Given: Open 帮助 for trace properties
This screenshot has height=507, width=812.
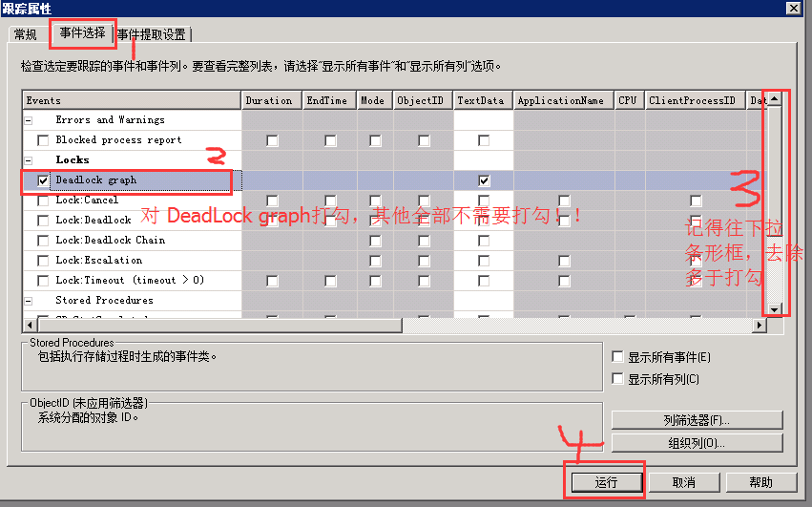Looking at the screenshot, I should [x=760, y=482].
